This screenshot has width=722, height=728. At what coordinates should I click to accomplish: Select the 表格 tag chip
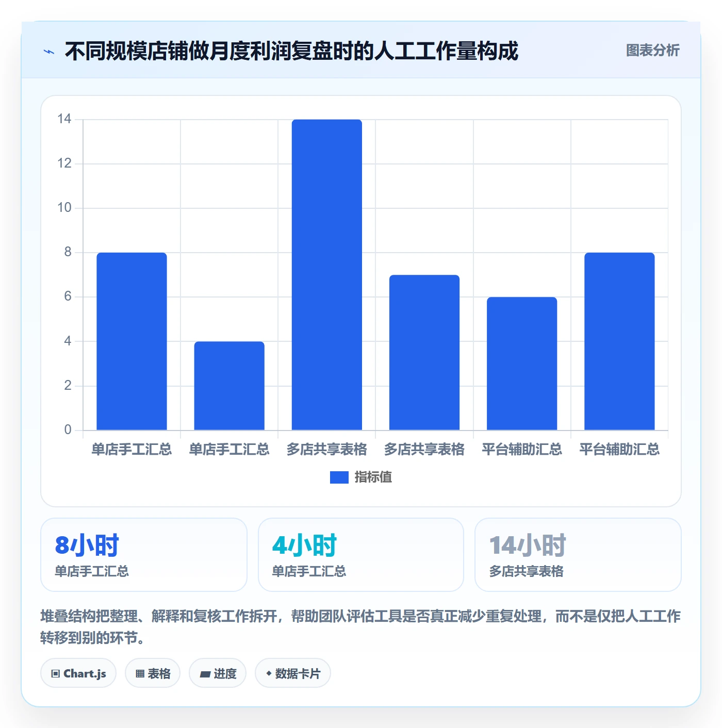coord(153,673)
